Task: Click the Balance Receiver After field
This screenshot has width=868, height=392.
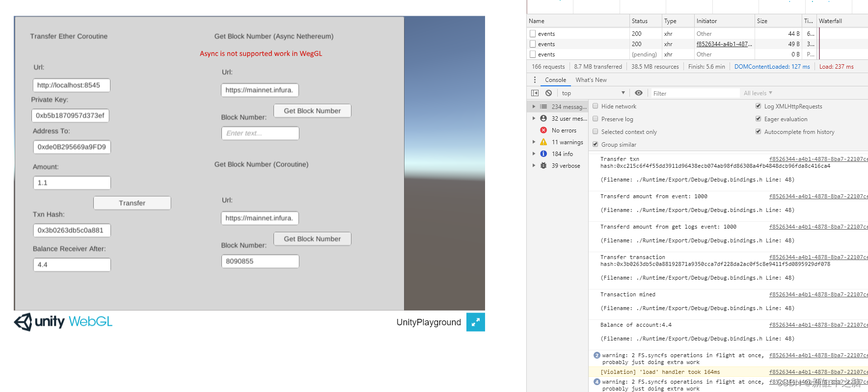Action: [72, 264]
